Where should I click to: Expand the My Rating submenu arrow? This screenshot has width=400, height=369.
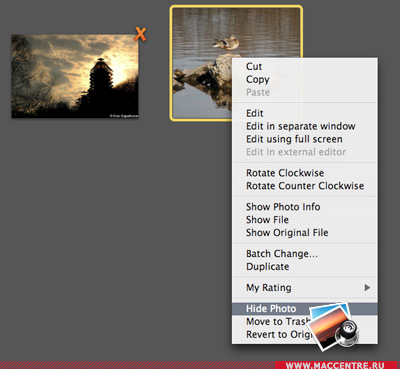[367, 287]
